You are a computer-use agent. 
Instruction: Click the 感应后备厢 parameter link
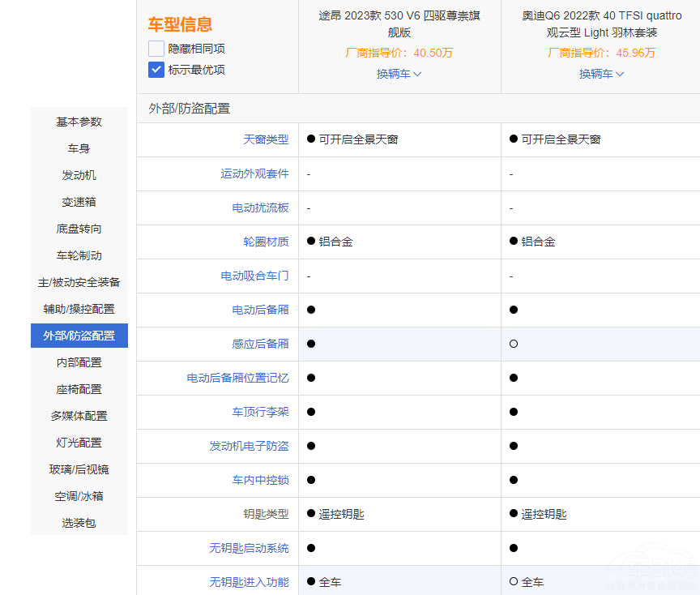click(x=260, y=344)
